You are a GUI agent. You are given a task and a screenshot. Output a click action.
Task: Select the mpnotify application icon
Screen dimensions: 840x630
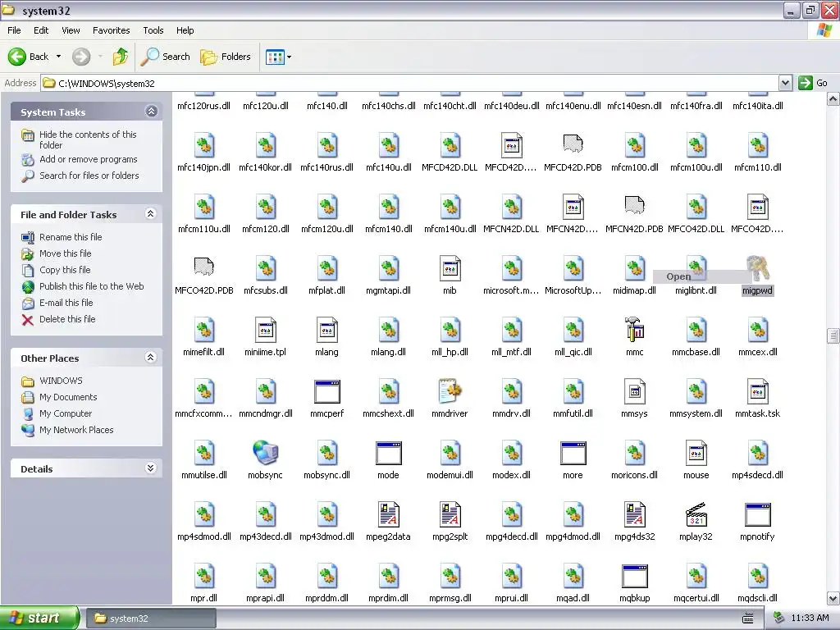(x=757, y=515)
